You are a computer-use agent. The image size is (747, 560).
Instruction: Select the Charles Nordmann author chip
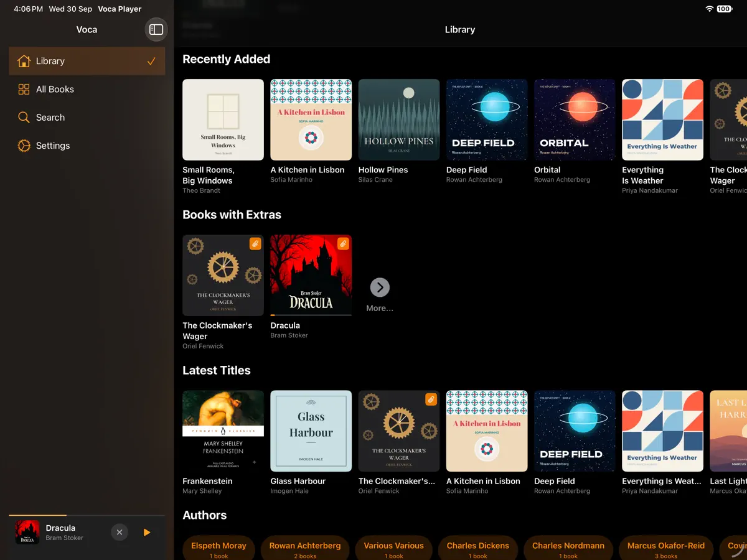point(568,548)
